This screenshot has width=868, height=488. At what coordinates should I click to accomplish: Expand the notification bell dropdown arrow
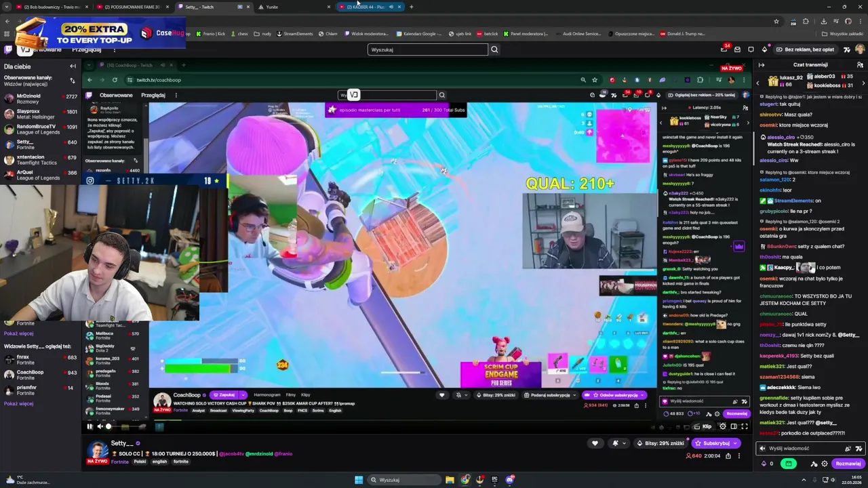625,443
